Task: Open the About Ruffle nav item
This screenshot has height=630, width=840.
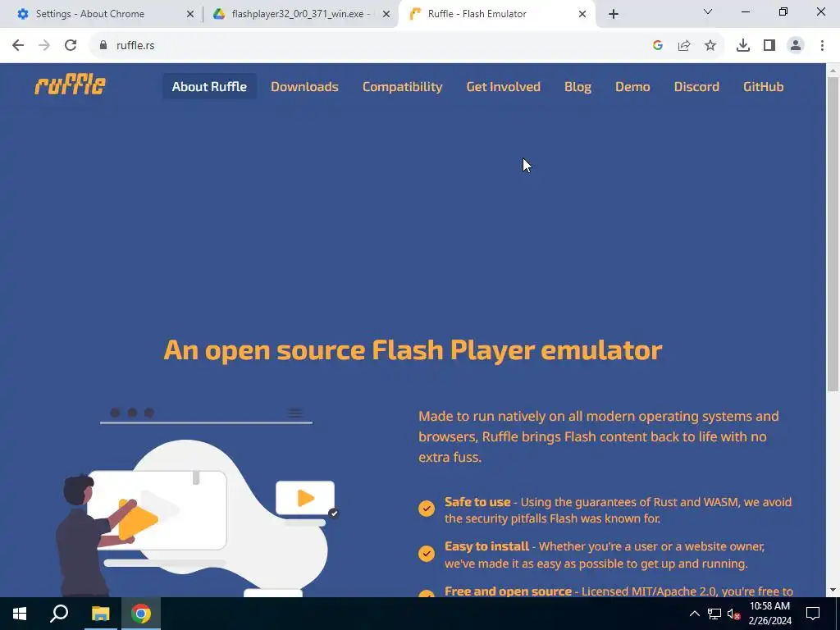Action: (x=209, y=86)
